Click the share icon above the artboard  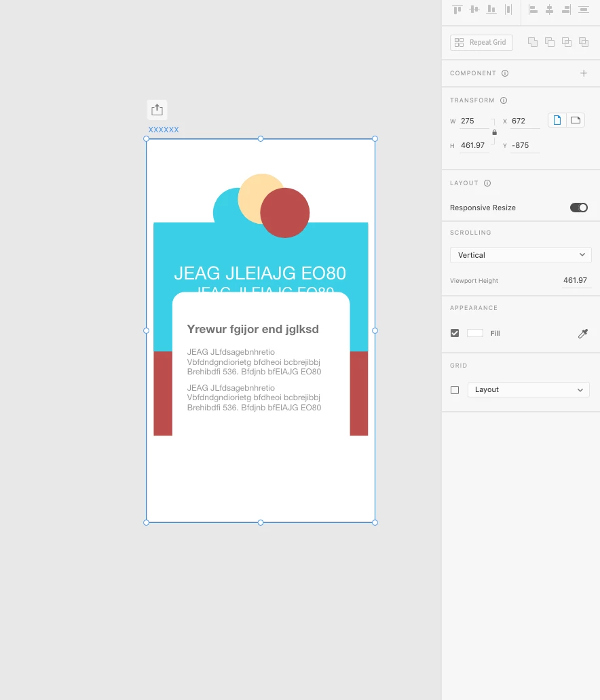pyautogui.click(x=157, y=110)
